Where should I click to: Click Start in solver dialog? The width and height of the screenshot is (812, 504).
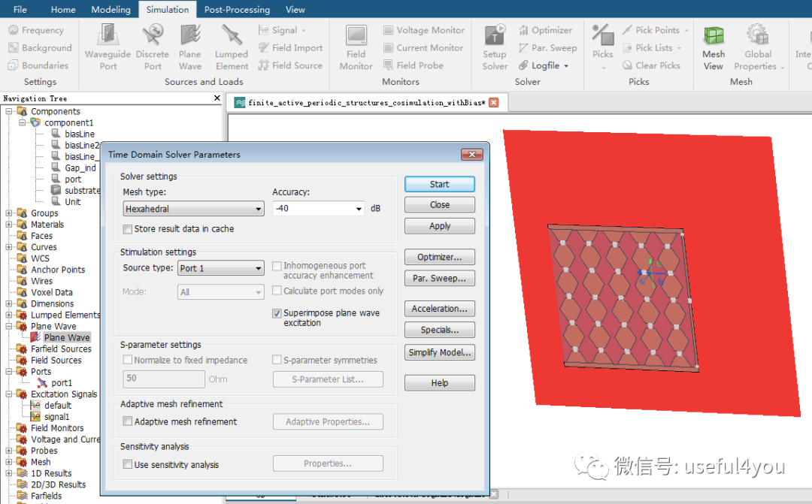pyautogui.click(x=440, y=184)
